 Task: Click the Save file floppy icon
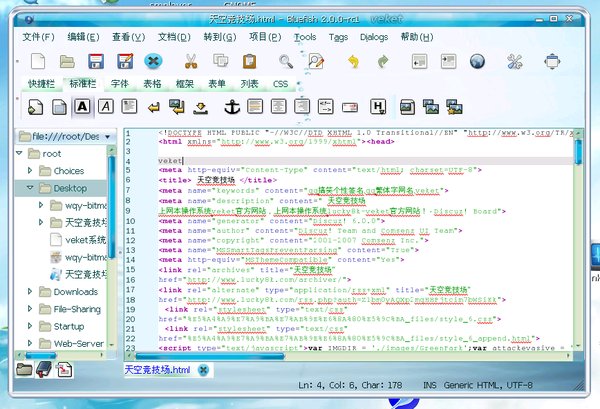(x=96, y=62)
